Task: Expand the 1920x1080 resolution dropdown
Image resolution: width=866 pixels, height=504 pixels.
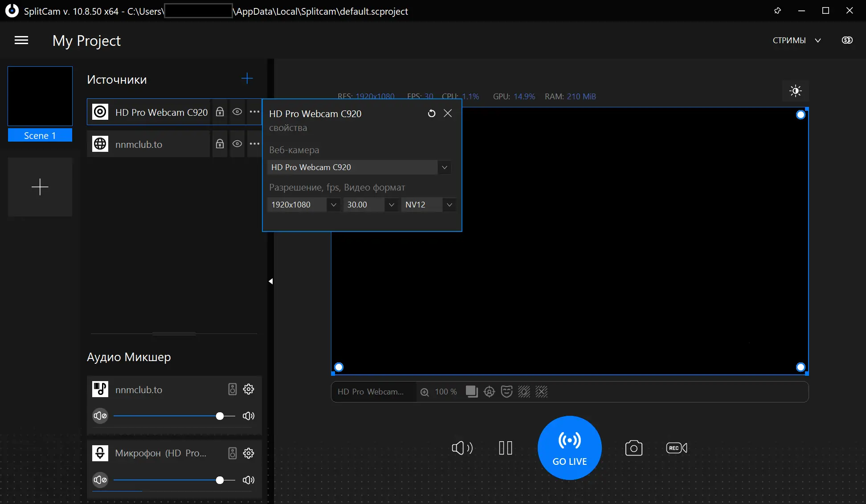Action: [x=333, y=205]
